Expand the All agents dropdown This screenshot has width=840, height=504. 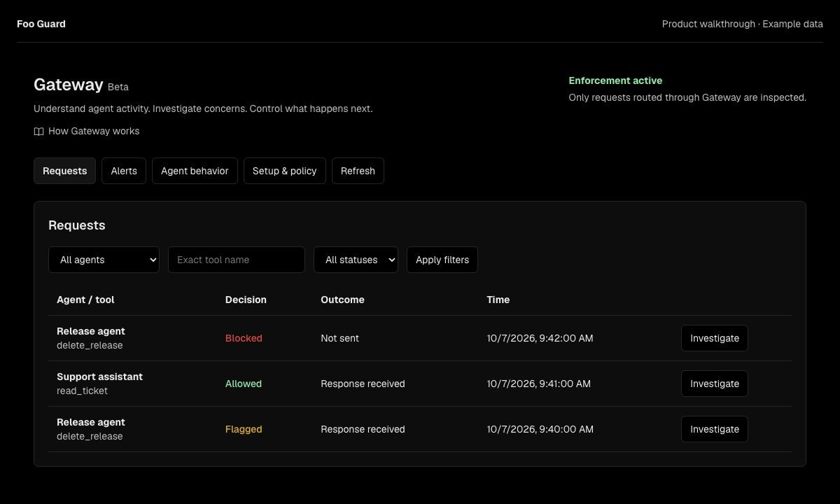click(x=104, y=260)
